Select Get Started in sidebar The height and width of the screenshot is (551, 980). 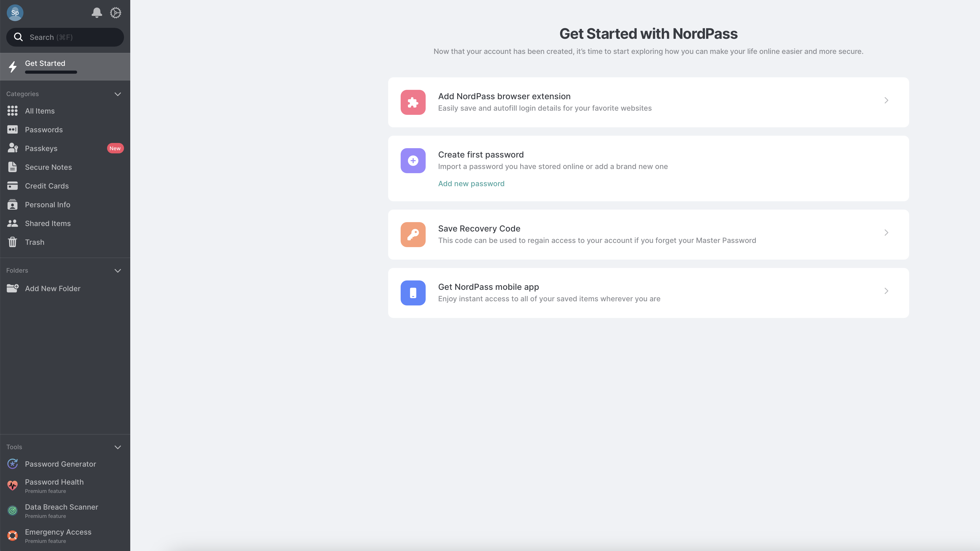65,67
